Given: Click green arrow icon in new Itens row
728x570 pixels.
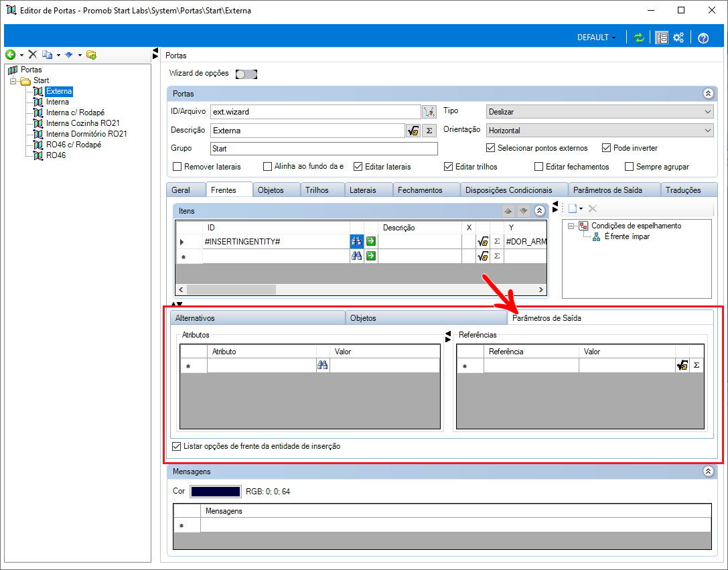Looking at the screenshot, I should click(370, 256).
